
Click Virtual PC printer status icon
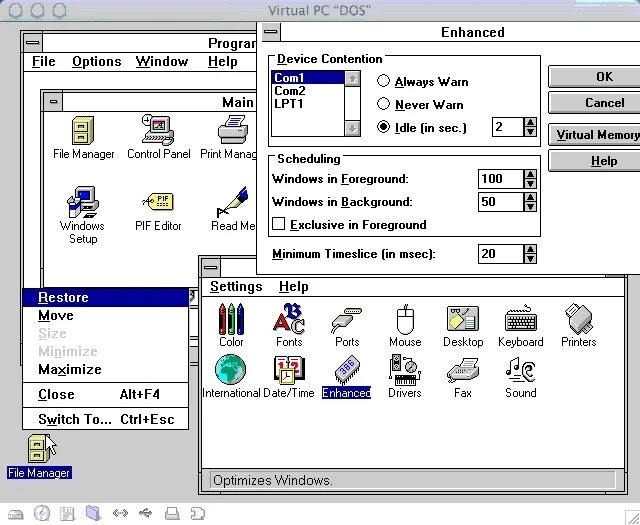pos(172,514)
